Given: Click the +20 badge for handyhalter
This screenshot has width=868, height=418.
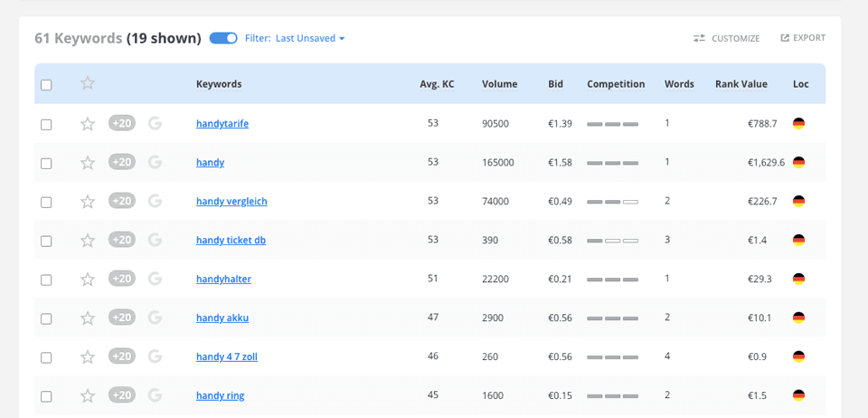Looking at the screenshot, I should [122, 279].
